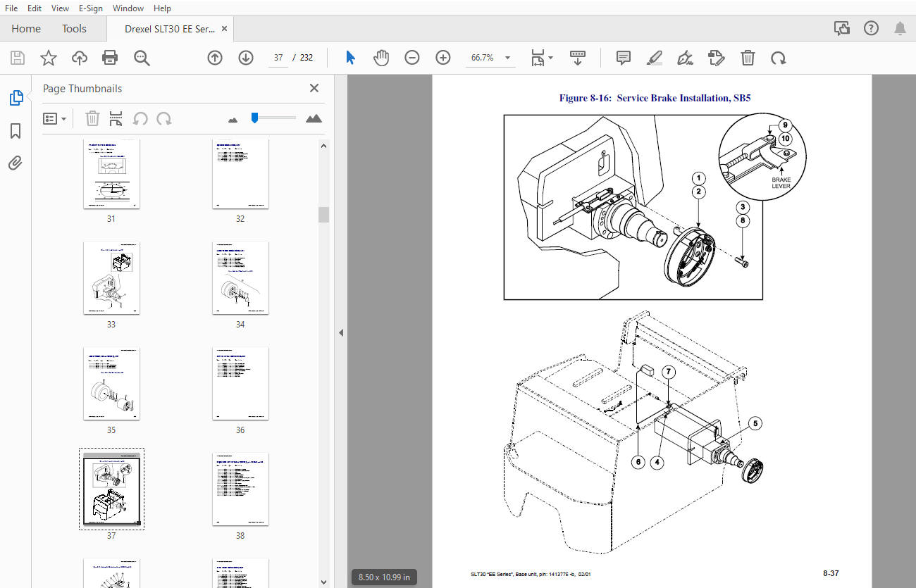Screen dimensions: 916x588
Task: Rotate the thumbnail clockwise
Action: pyautogui.click(x=164, y=118)
